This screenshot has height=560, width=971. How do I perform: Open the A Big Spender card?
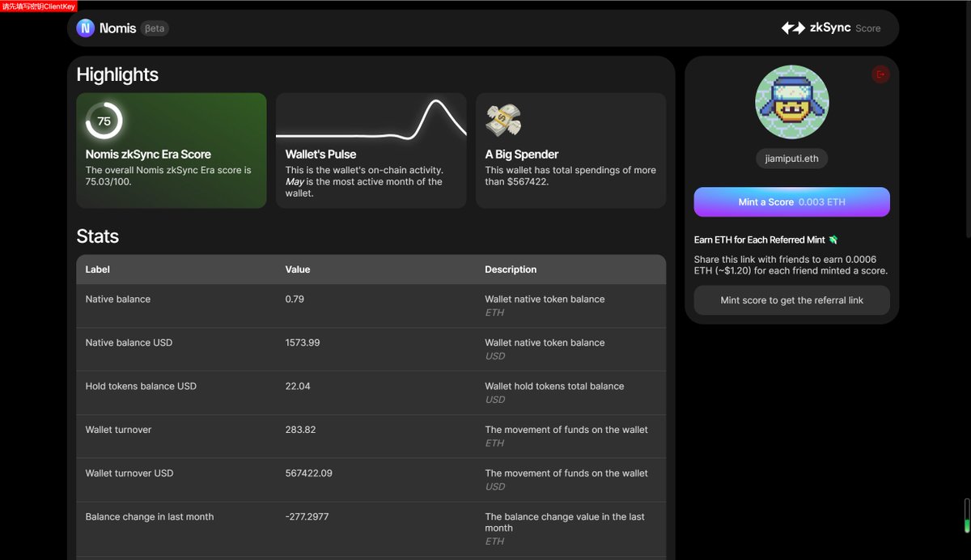pyautogui.click(x=571, y=151)
